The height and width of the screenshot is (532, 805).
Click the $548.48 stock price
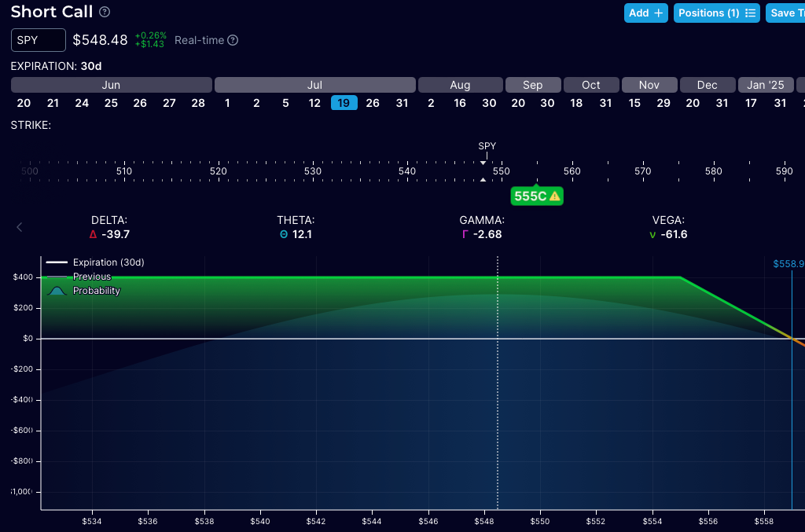(x=100, y=40)
